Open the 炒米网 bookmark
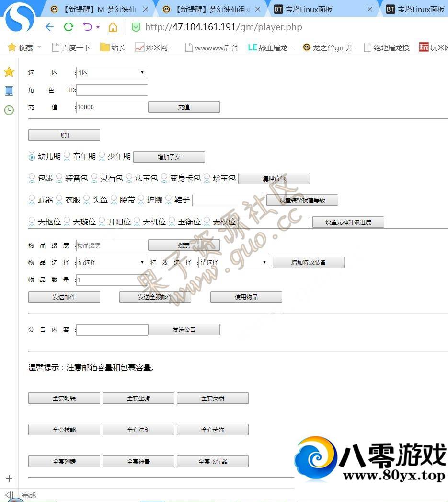The height and width of the screenshot is (502, 448). click(154, 47)
